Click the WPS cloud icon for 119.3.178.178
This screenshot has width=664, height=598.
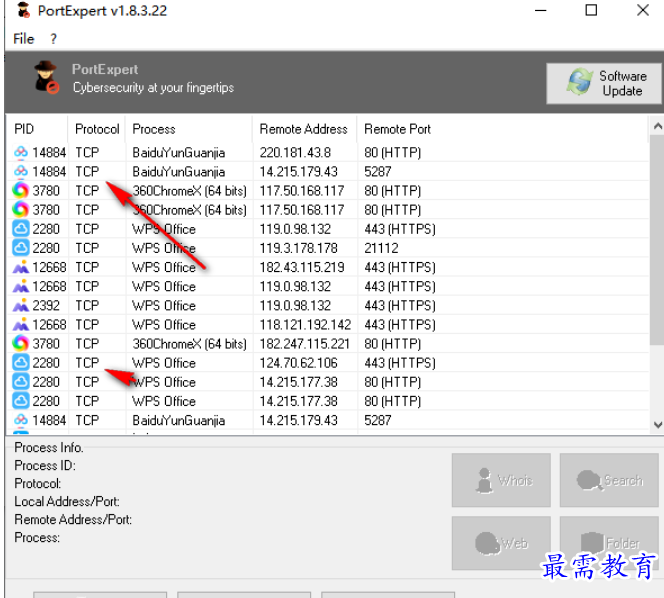pos(20,247)
